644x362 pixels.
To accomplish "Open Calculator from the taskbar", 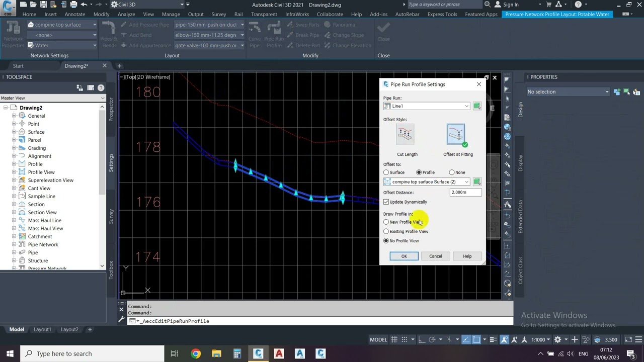I will pos(237,353).
